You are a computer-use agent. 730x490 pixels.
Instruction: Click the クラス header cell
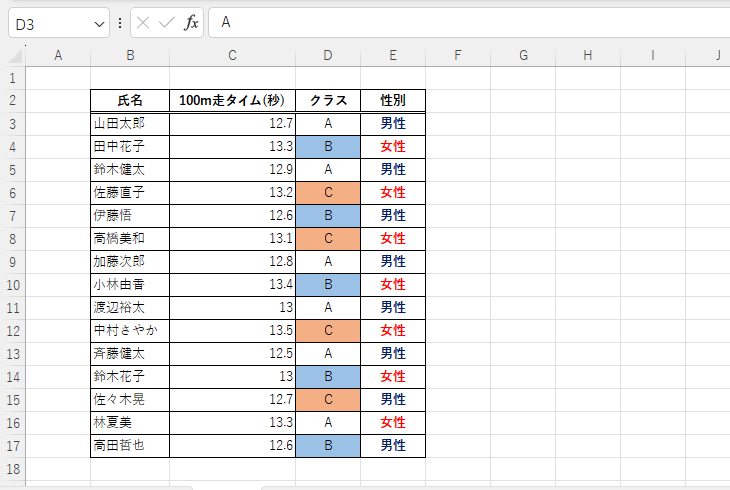[x=328, y=101]
